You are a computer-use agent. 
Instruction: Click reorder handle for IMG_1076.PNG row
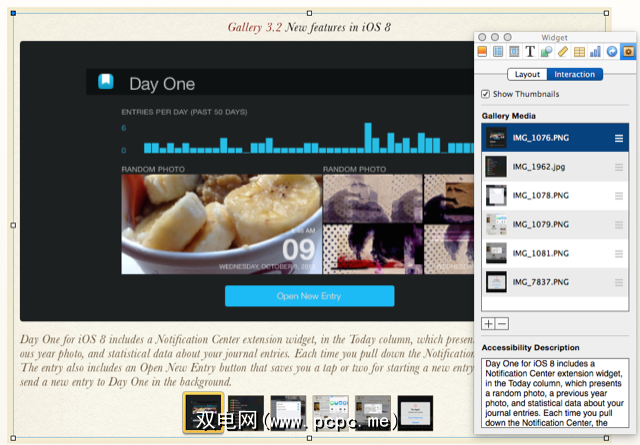tap(619, 138)
